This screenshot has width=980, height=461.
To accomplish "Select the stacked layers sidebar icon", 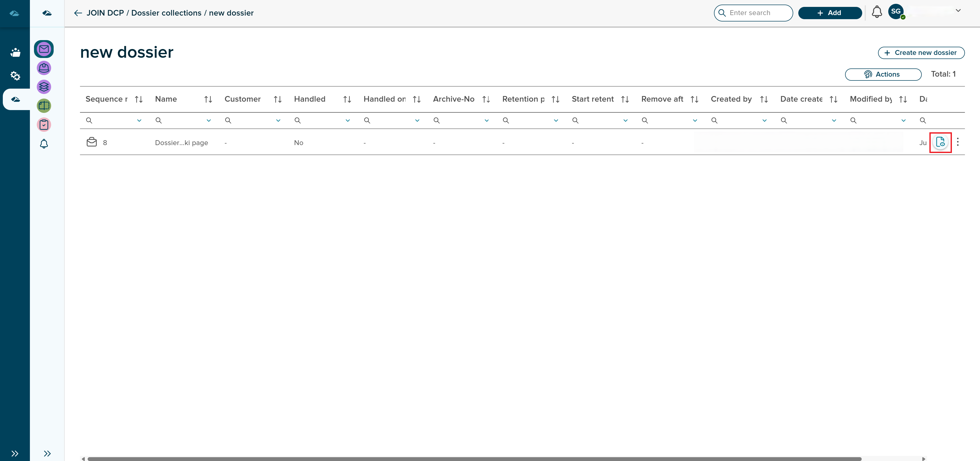I will click(44, 87).
